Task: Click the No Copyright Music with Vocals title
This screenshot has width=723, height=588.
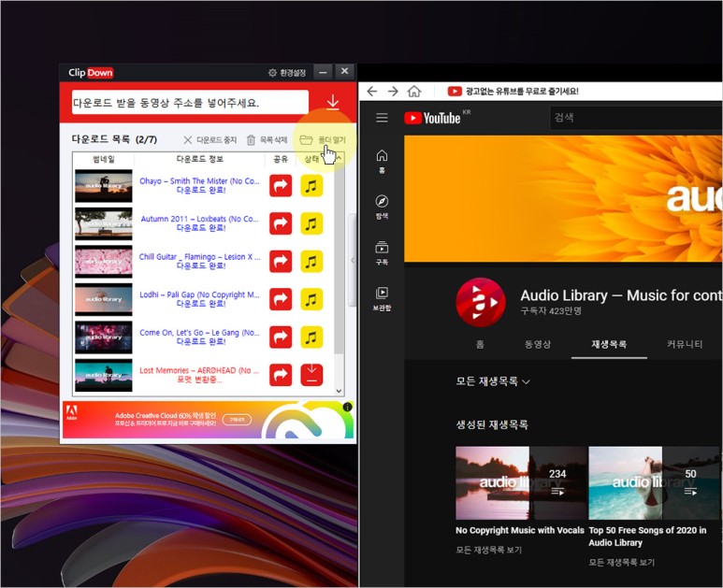Action: [x=520, y=530]
